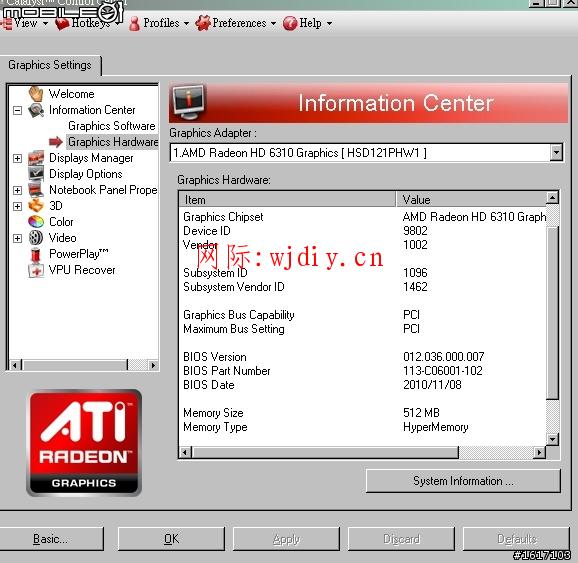Click the Displays Manager monitor icon
578x563 pixels.
(36, 158)
